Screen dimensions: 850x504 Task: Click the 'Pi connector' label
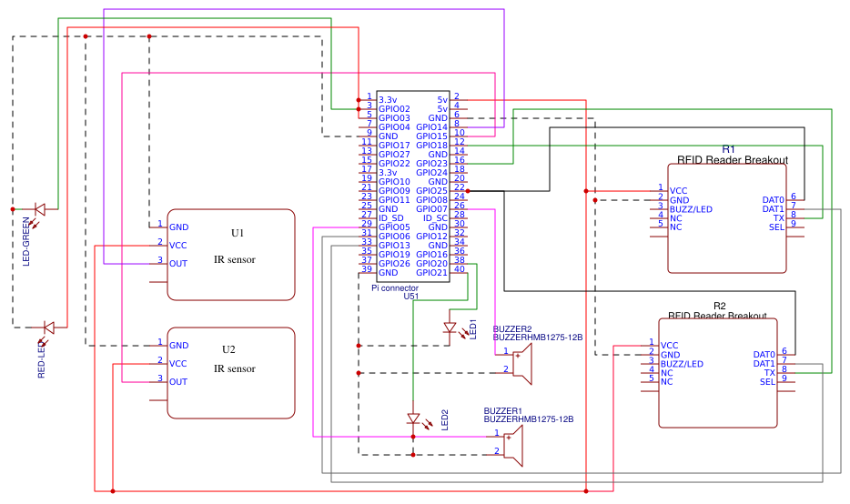(395, 287)
